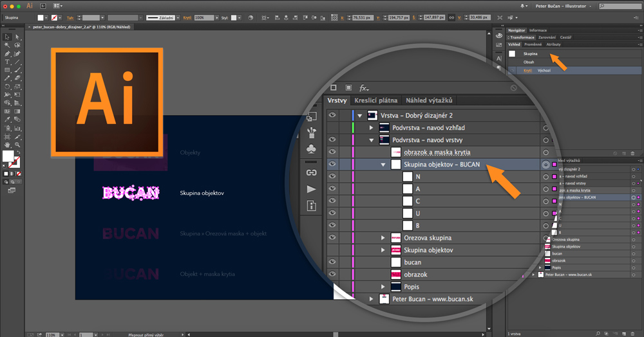Select the Rectangle tool
644x337 pixels.
coord(7,70)
